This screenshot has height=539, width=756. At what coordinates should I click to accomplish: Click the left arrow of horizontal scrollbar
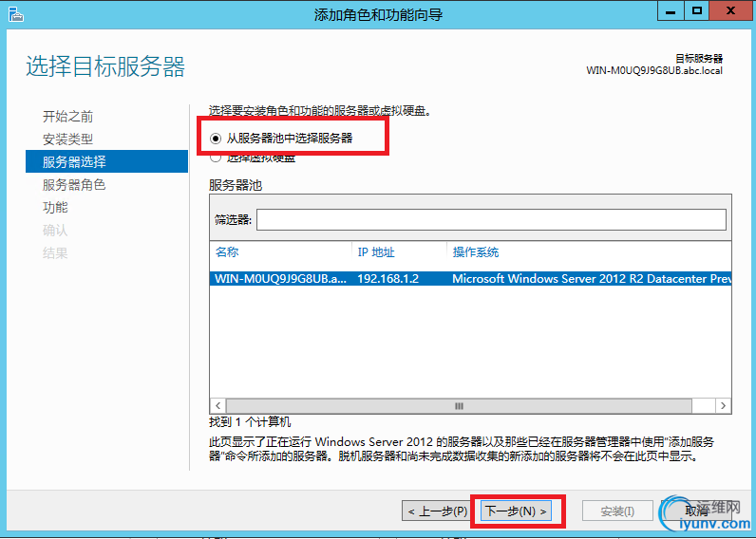click(217, 405)
